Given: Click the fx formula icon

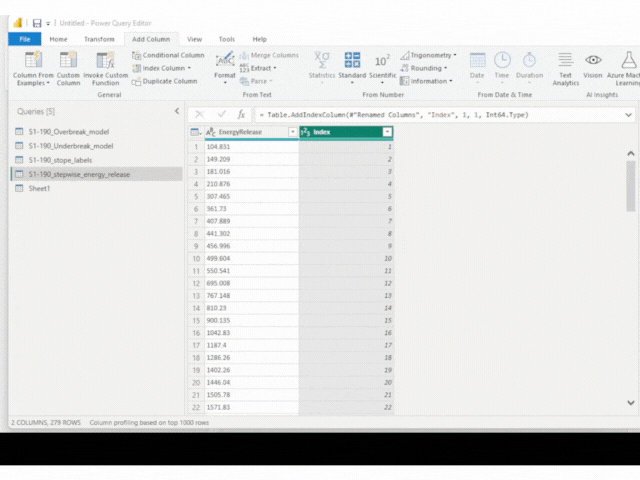Looking at the screenshot, I should point(241,115).
